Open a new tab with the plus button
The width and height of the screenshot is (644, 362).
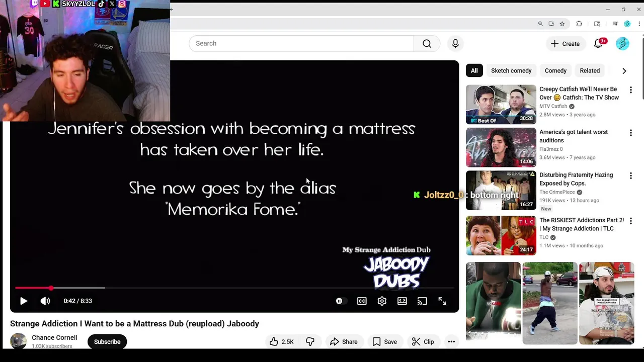tap(171, 9)
